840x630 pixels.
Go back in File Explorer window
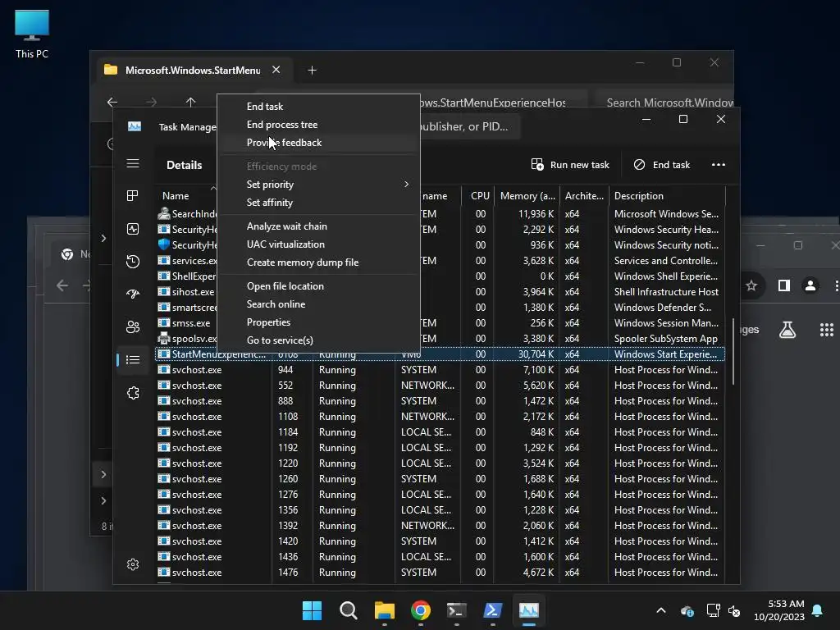[x=112, y=102]
